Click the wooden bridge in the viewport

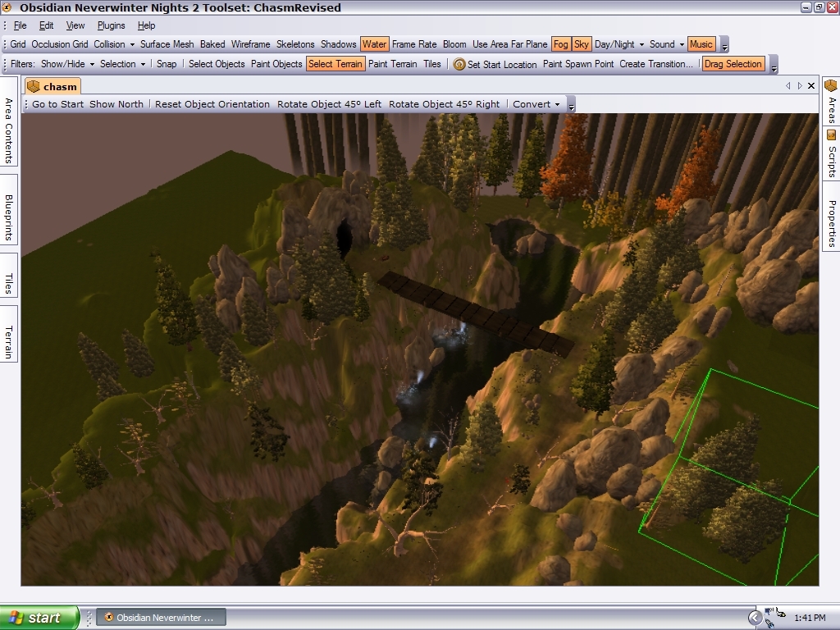pos(476,313)
